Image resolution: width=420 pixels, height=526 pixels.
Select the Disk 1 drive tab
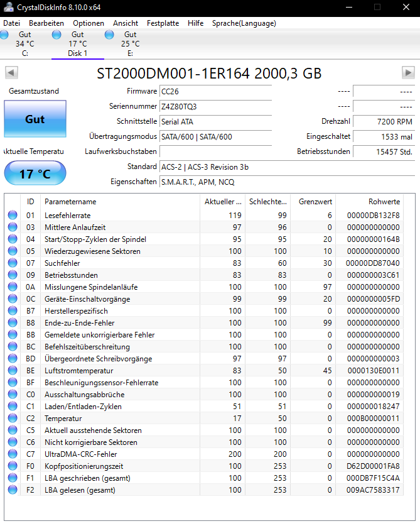tap(77, 44)
